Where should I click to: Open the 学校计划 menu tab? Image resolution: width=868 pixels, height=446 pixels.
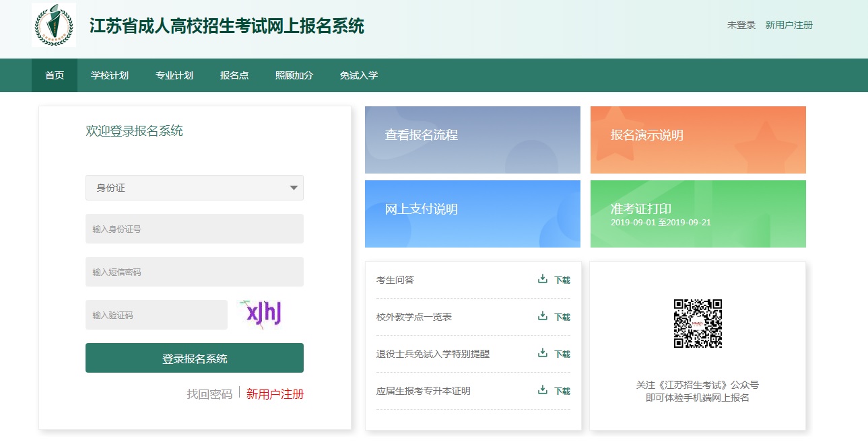coord(110,75)
